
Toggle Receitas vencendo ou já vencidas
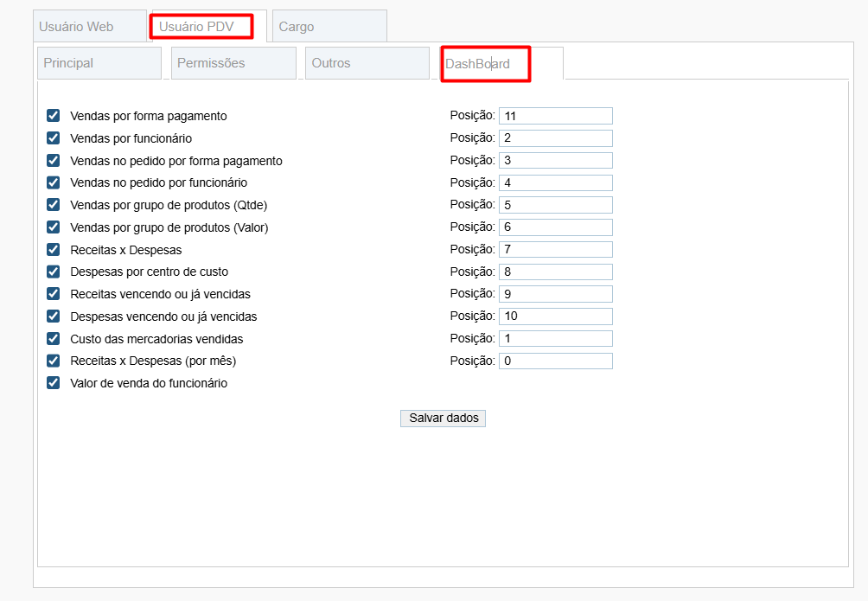[53, 293]
